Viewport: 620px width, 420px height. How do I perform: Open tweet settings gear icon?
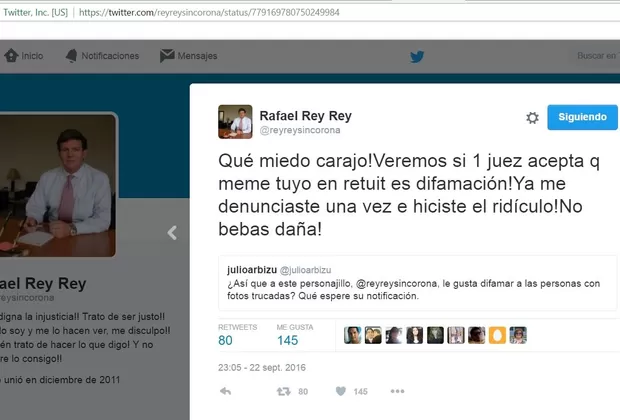tap(532, 117)
